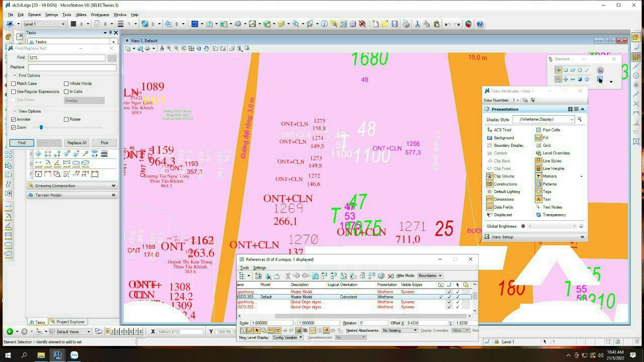The height and width of the screenshot is (362, 644).
Task: Click Pan View hand icon
Action: click(206, 49)
